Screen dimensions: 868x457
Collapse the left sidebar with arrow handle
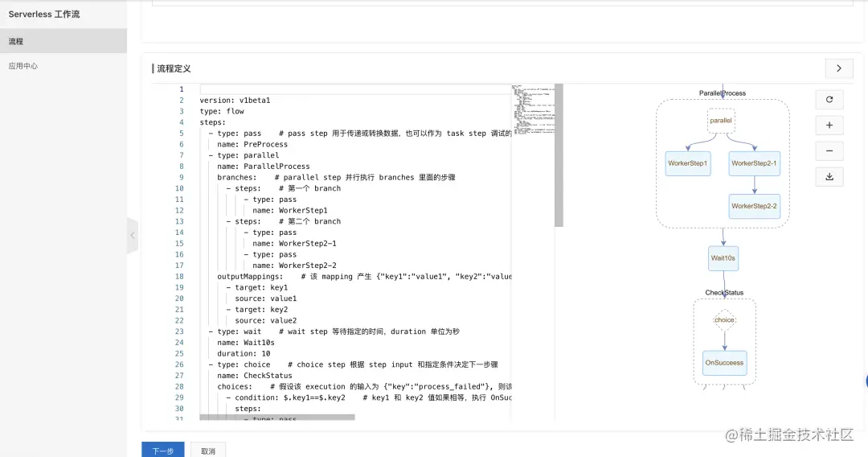pos(133,236)
